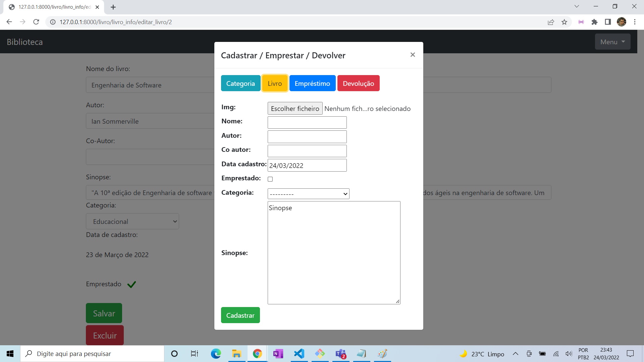644x362 pixels.
Task: Click inside the Sinopse text area
Action: (x=334, y=253)
